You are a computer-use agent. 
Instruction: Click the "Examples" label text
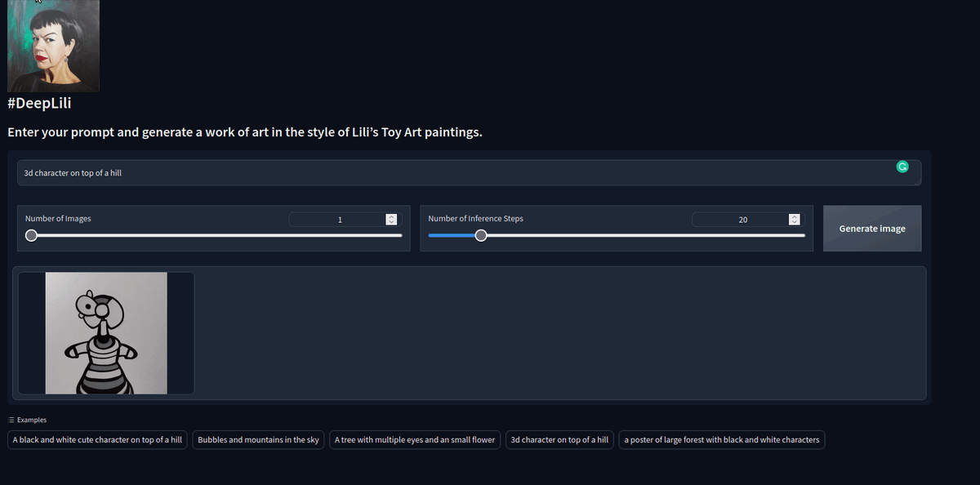point(32,420)
